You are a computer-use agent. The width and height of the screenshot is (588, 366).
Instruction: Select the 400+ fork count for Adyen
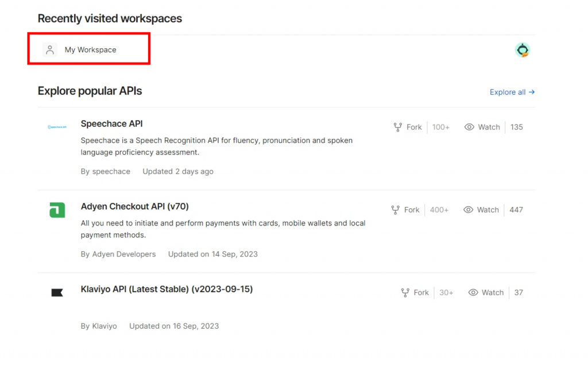pyautogui.click(x=439, y=210)
